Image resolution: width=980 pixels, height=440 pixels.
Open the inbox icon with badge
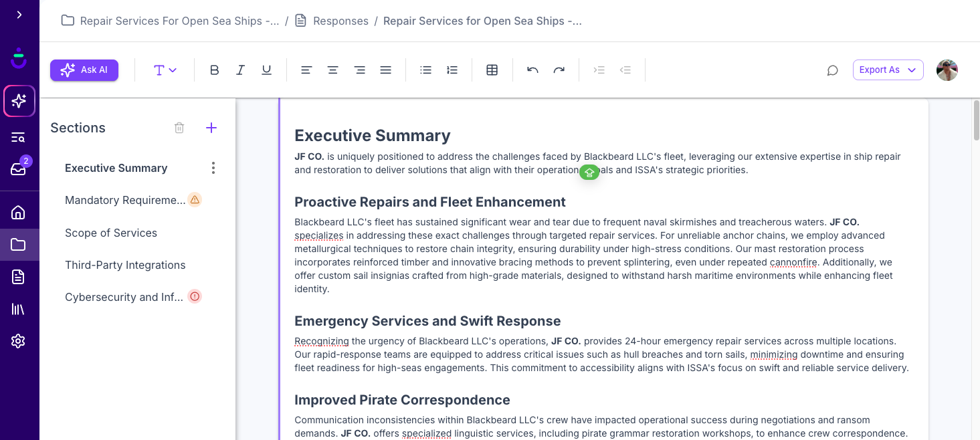(19, 168)
